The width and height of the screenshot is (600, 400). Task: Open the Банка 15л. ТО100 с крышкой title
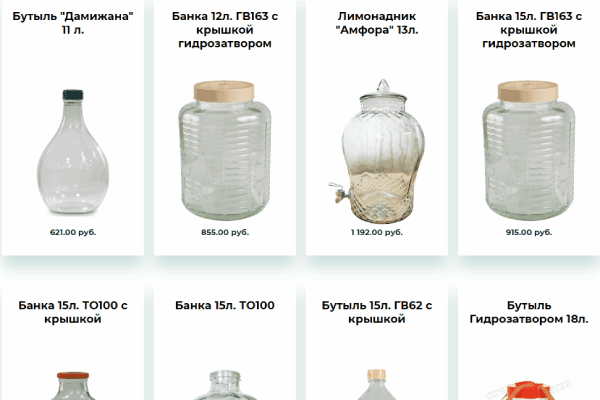[x=73, y=312]
